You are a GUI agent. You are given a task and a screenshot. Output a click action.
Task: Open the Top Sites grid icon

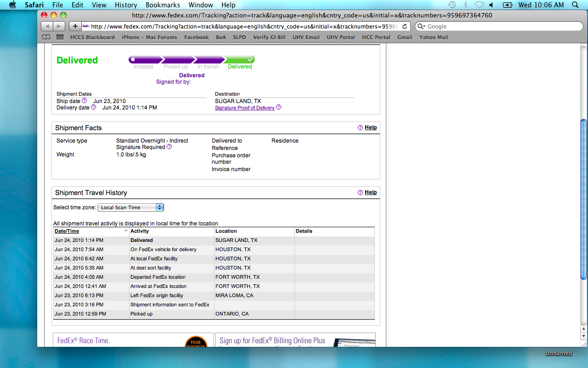click(60, 37)
